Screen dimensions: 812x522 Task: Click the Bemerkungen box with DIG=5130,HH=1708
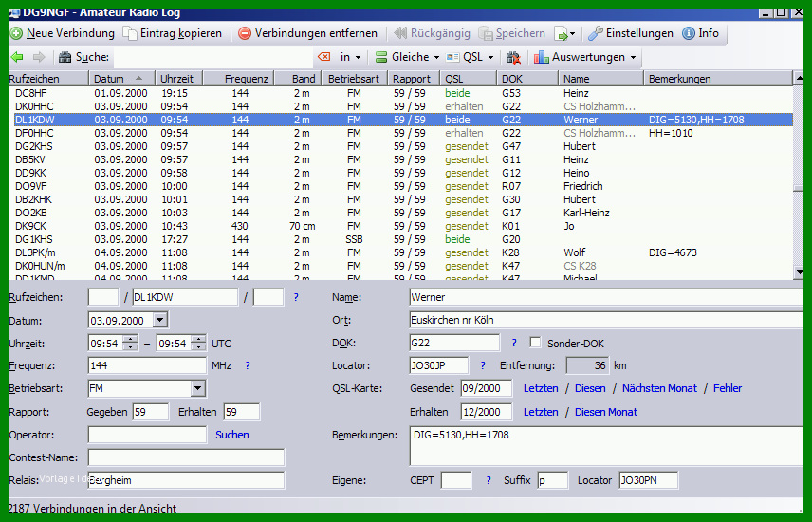tap(606, 446)
